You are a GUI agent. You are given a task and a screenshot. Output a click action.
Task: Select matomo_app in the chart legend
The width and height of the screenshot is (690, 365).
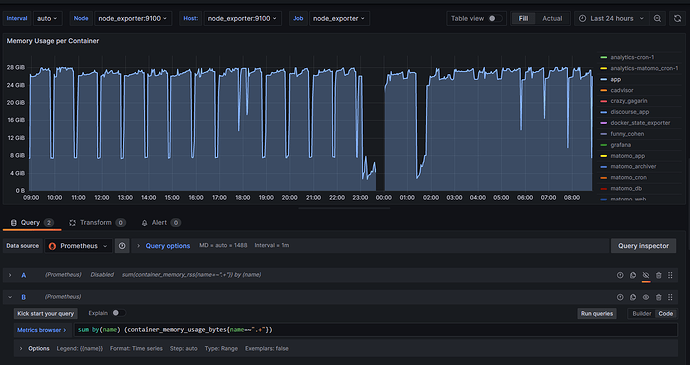point(623,156)
